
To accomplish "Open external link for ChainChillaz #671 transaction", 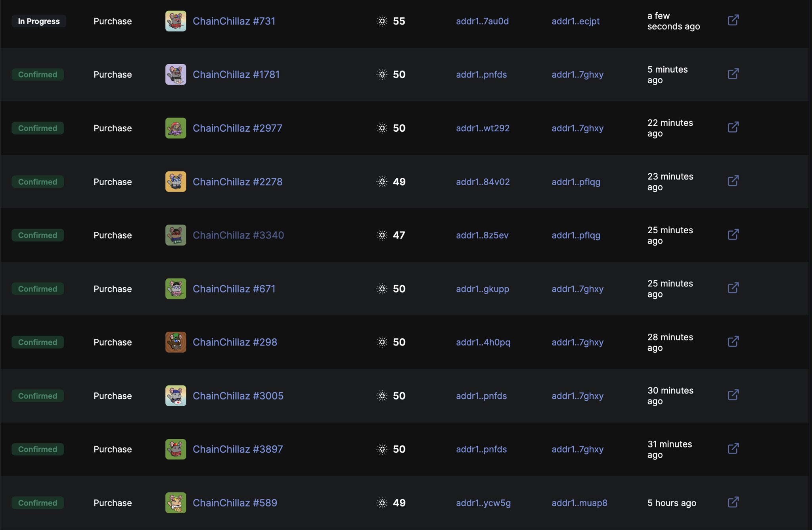I will pos(733,288).
